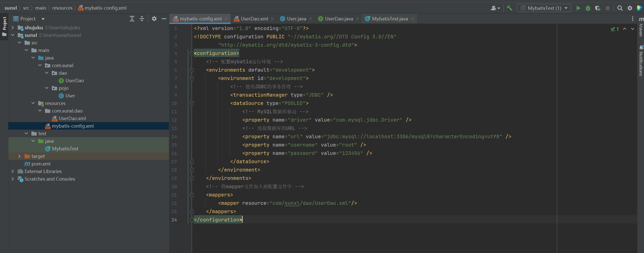Fold the environment tag at line 7

coord(192,78)
